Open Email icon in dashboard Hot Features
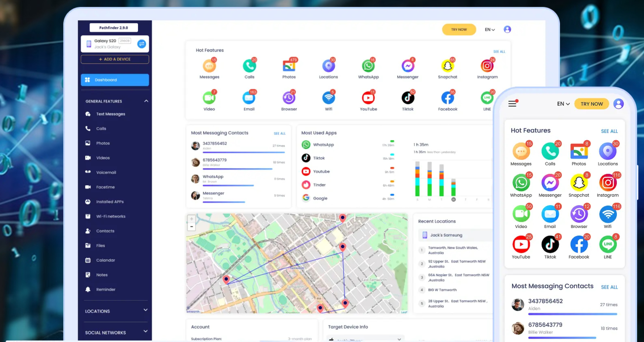Image resolution: width=644 pixels, height=342 pixels. click(249, 98)
